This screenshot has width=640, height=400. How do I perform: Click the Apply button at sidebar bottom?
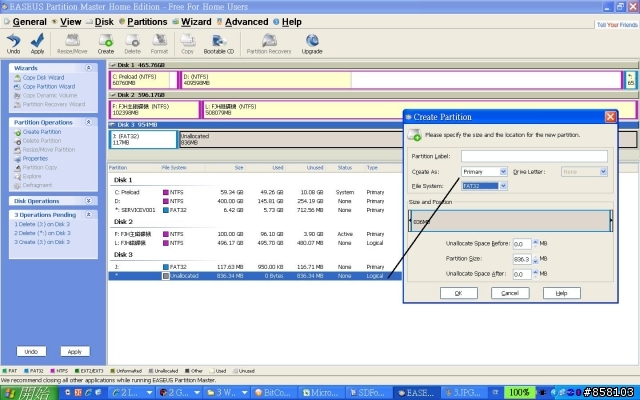75,351
